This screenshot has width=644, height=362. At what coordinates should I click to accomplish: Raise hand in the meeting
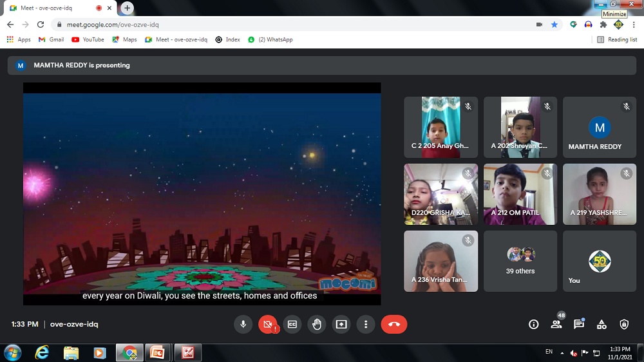[x=316, y=325]
